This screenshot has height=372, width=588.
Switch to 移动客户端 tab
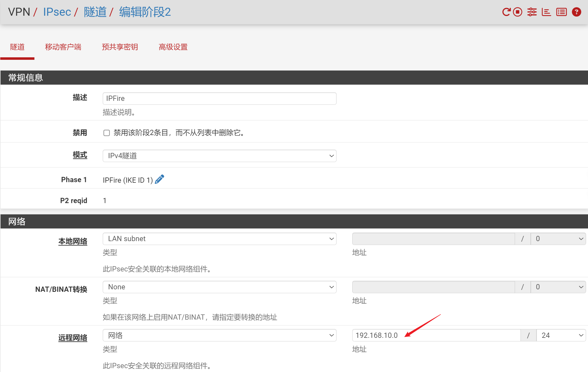[x=63, y=47]
